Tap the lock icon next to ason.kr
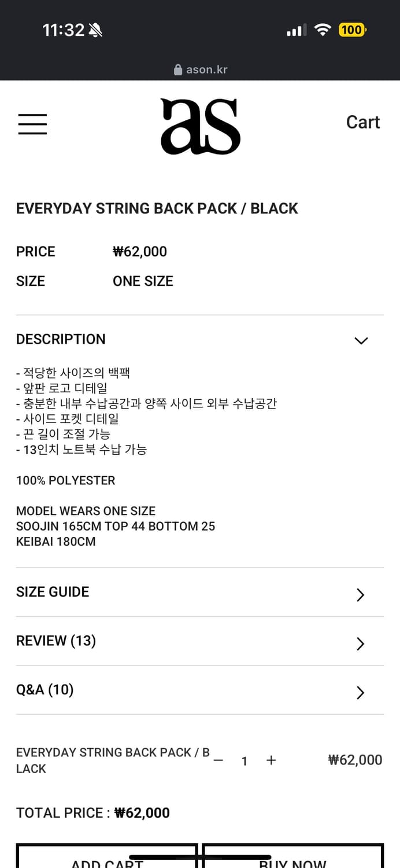400x868 pixels. (177, 69)
